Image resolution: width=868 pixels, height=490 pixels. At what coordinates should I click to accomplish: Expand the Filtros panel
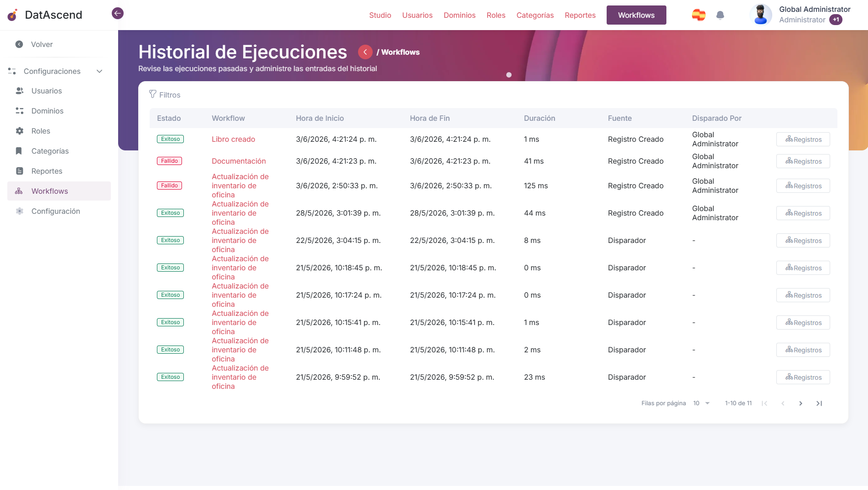pos(165,95)
